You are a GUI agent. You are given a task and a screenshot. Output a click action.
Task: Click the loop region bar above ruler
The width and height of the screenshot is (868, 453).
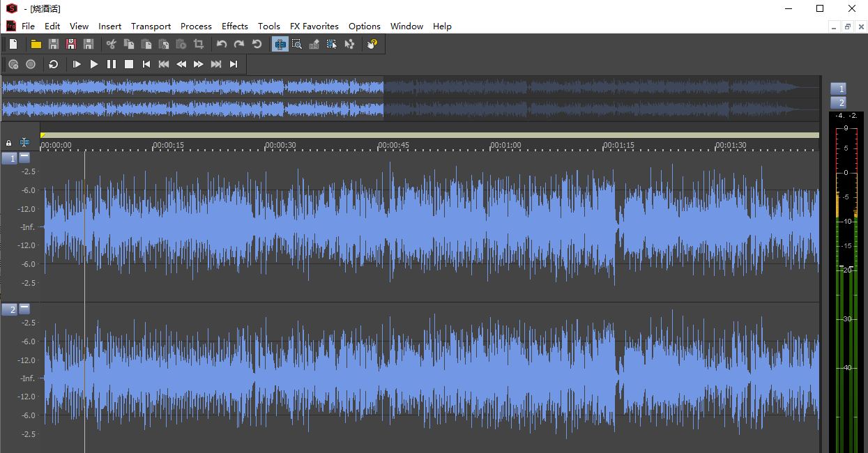click(x=429, y=135)
